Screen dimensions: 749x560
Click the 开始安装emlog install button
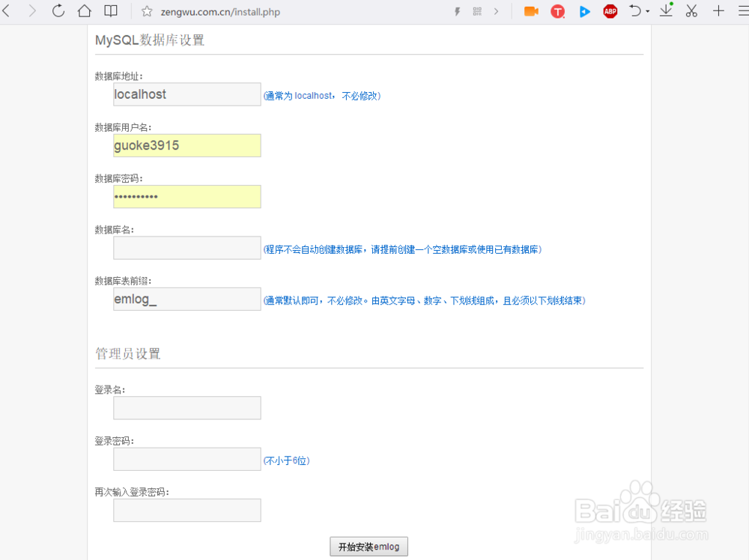point(369,546)
